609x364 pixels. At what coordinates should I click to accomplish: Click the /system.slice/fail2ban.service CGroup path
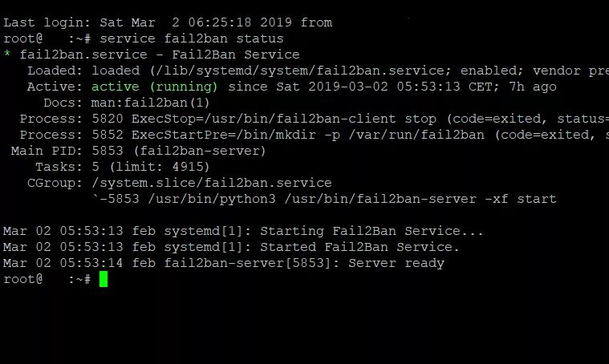pyautogui.click(x=212, y=183)
